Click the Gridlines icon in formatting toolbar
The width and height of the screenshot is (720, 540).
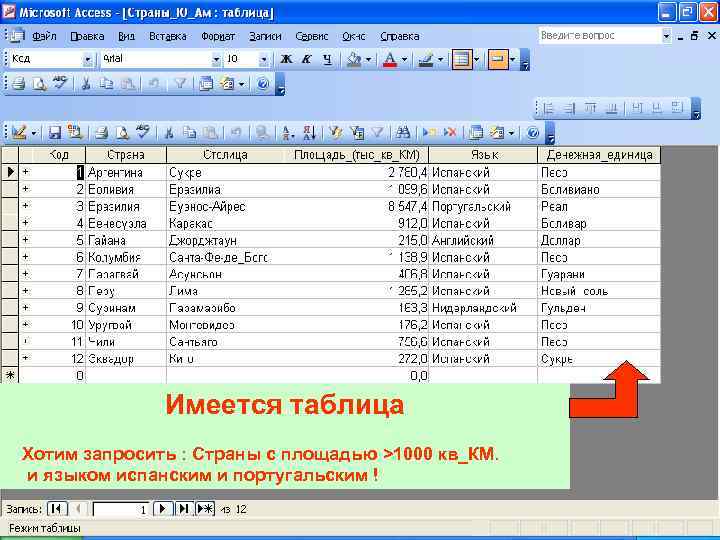click(462, 59)
